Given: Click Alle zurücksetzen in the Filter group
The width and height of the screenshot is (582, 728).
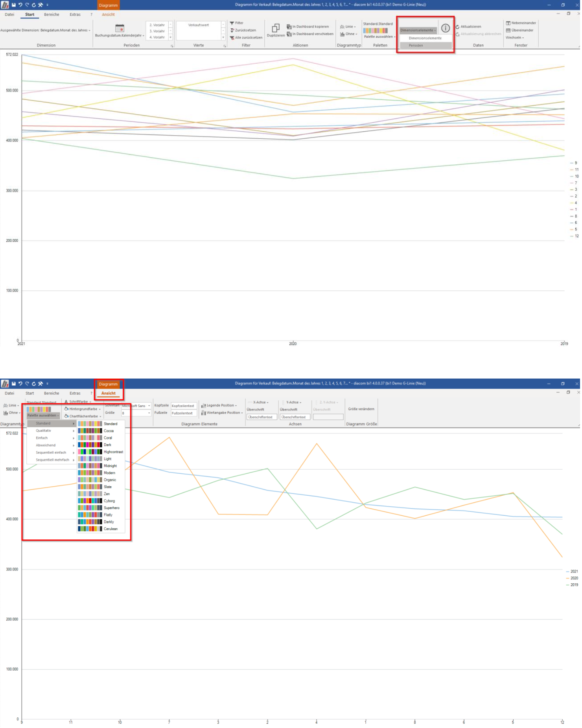Looking at the screenshot, I should point(246,38).
